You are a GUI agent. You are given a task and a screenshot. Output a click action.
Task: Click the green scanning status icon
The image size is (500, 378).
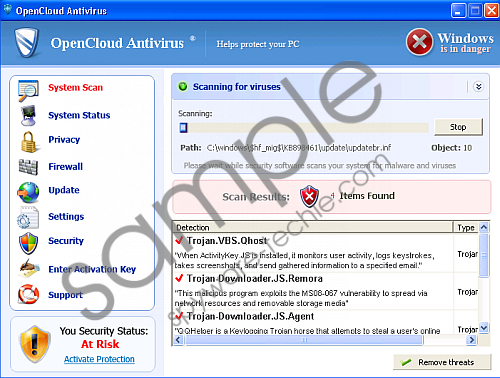(183, 87)
